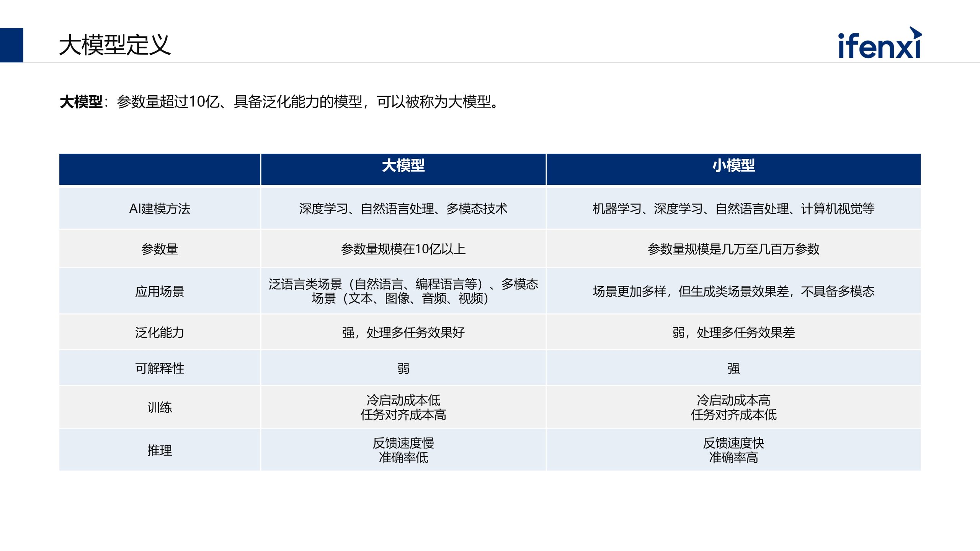980x551 pixels.
Task: Click cell 冷启动成本低 任务对齐成本高
Action: pos(403,408)
